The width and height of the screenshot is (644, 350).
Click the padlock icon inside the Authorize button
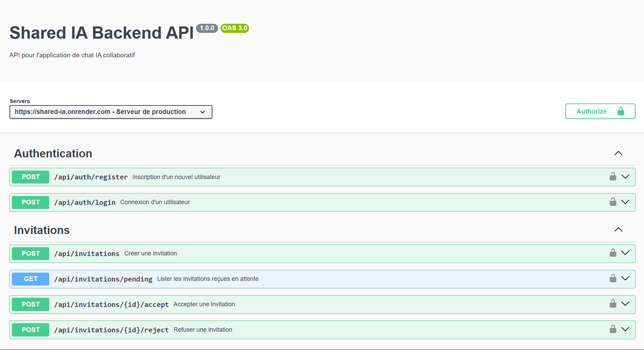tap(621, 111)
